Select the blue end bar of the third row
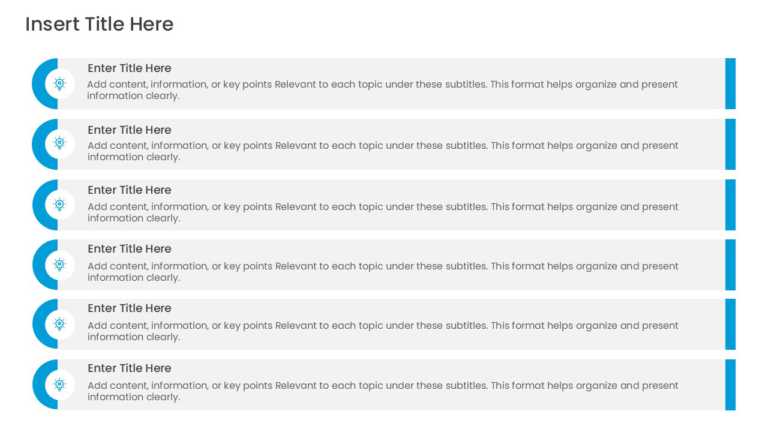768x432 pixels. point(730,205)
